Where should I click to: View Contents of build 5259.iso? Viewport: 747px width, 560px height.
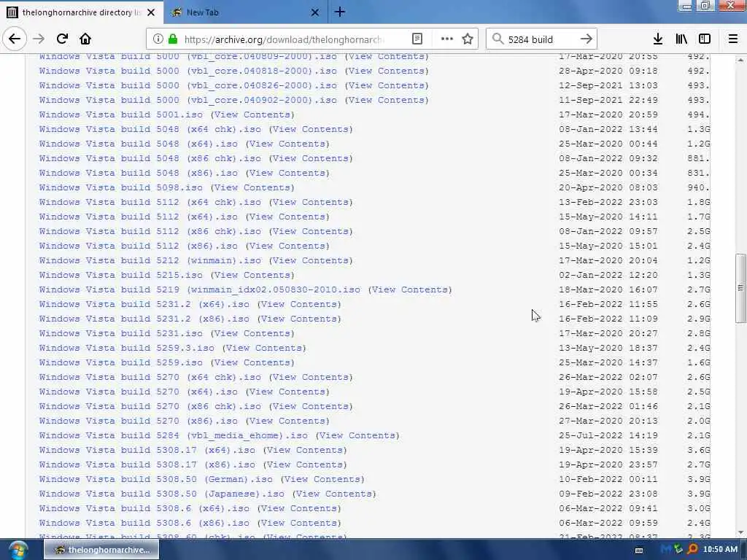[252, 362]
